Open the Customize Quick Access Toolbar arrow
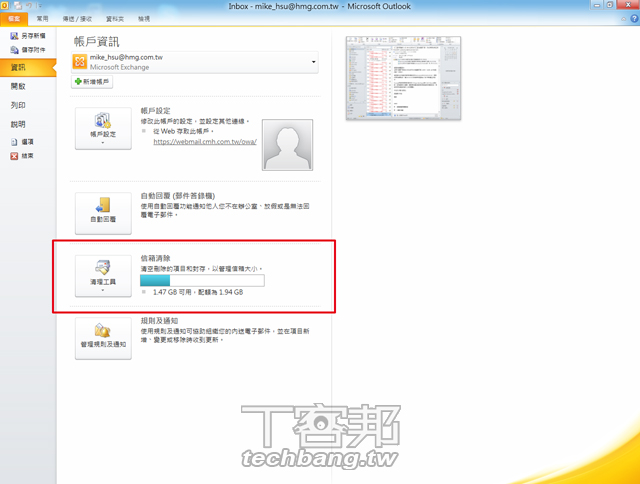 [40, 6]
